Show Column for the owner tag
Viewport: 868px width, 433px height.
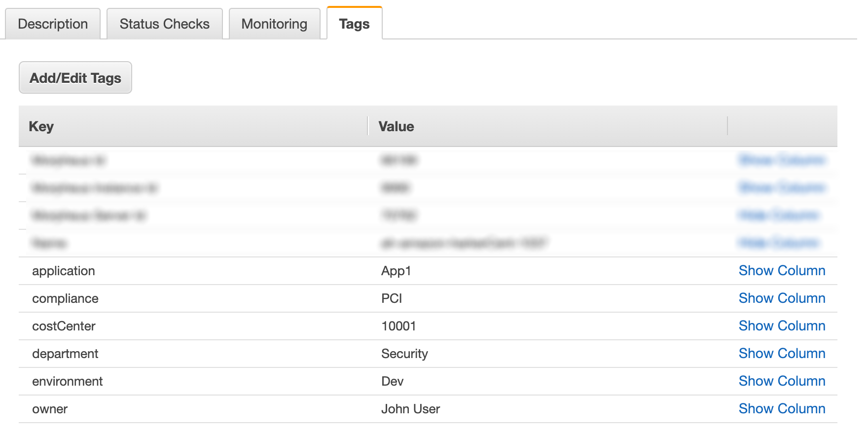click(782, 409)
